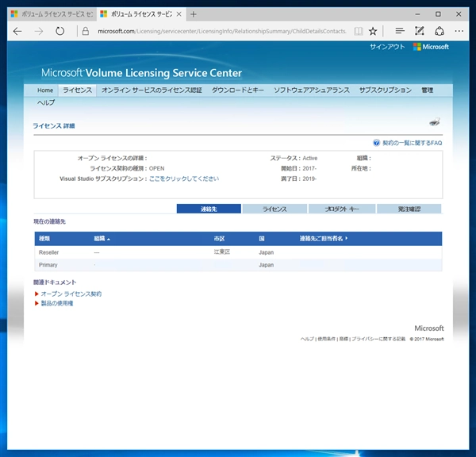Select the ライセンス tab below details
The width and height of the screenshot is (476, 457).
coord(274,209)
